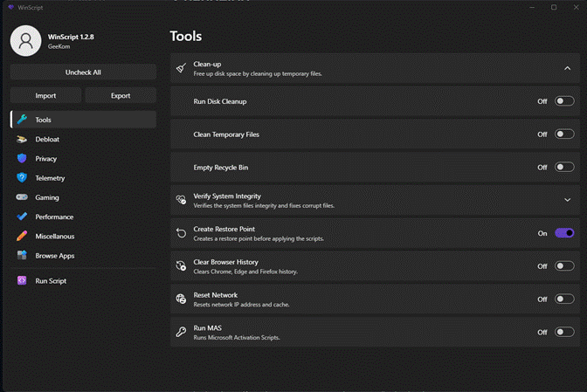
Task: Enable the Run Disk Cleanup toggle
Action: pyautogui.click(x=564, y=101)
